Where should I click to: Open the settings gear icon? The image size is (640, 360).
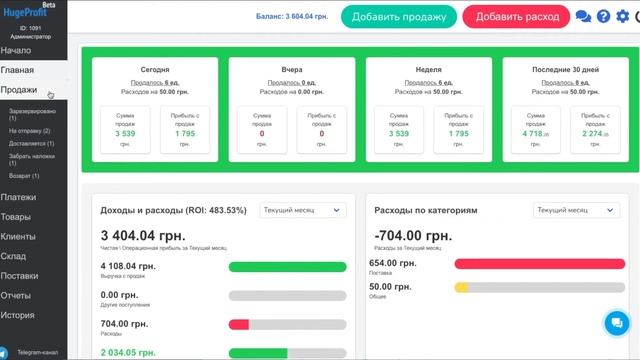[622, 16]
